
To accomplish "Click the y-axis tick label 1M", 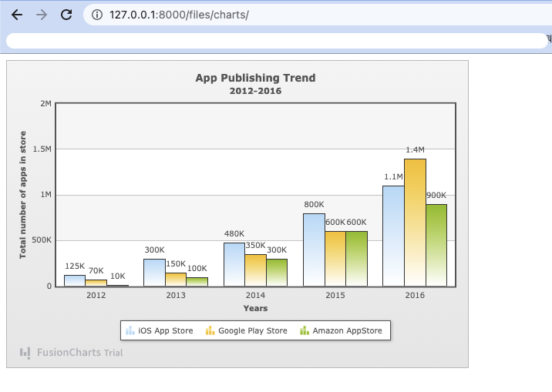I will pos(45,195).
